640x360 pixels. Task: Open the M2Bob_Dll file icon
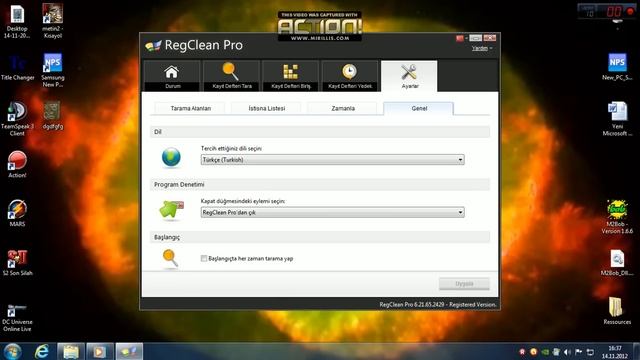pyautogui.click(x=617, y=262)
